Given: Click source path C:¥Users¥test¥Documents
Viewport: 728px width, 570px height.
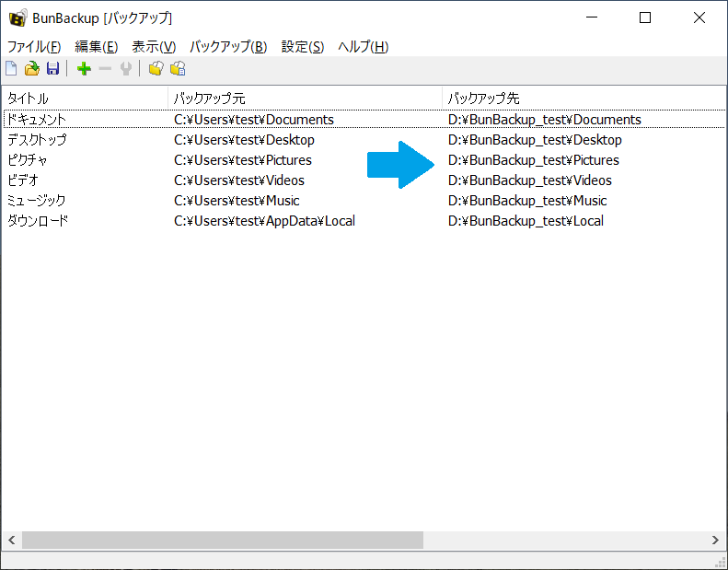Looking at the screenshot, I should tap(254, 120).
